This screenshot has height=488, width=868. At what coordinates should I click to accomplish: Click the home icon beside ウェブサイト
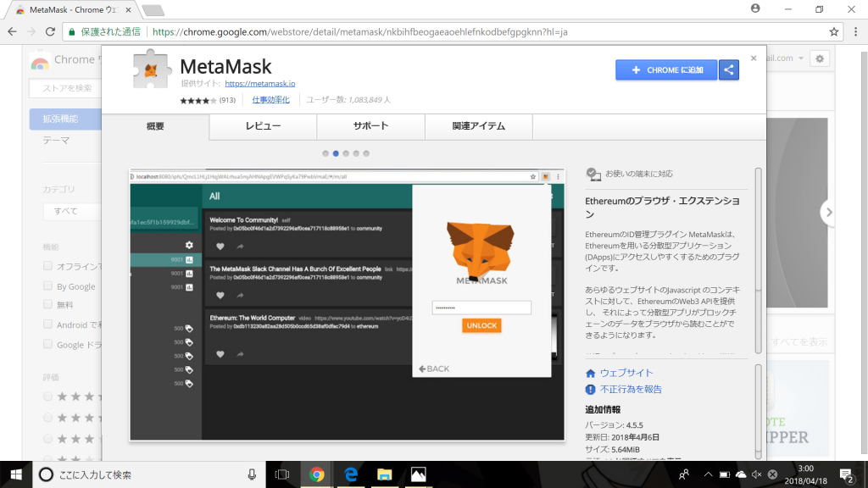[591, 374]
